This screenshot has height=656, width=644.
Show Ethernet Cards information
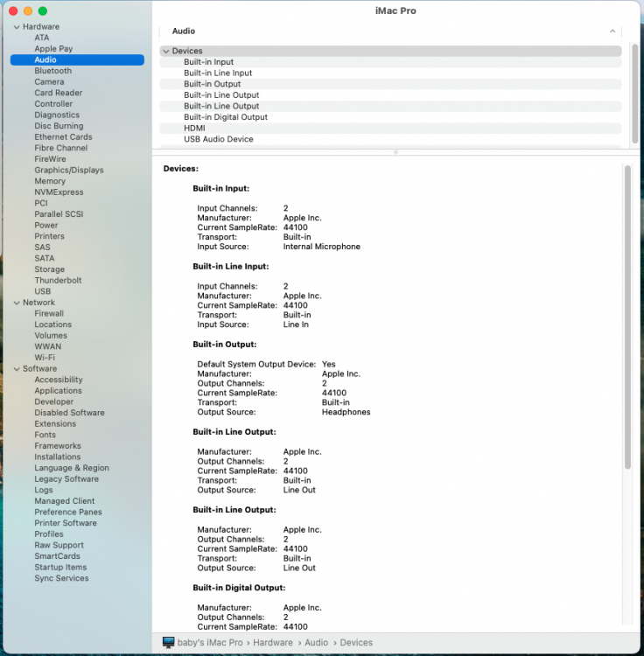click(63, 136)
